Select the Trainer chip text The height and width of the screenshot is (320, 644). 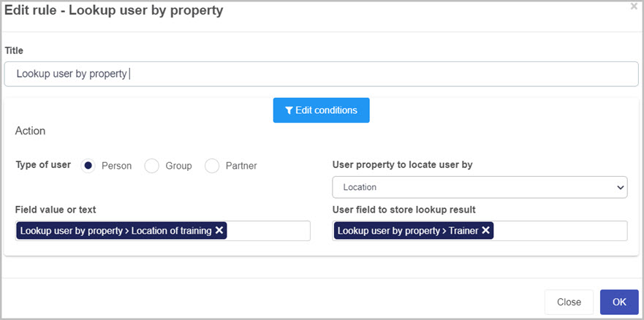click(x=408, y=231)
